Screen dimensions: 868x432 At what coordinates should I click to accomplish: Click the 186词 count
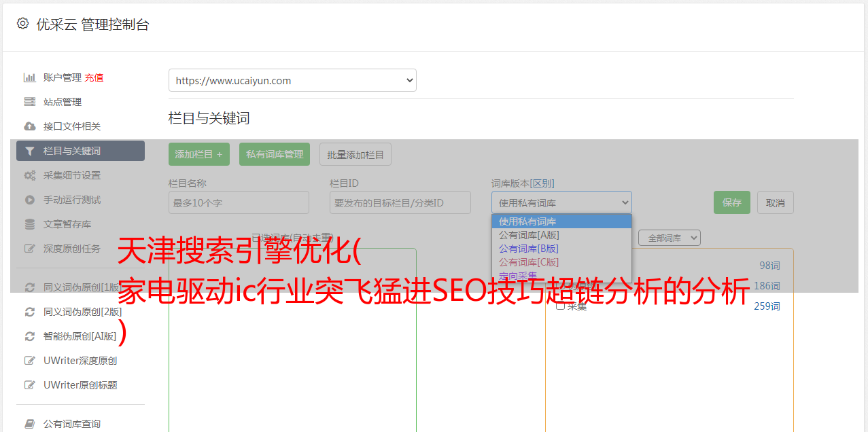point(767,286)
